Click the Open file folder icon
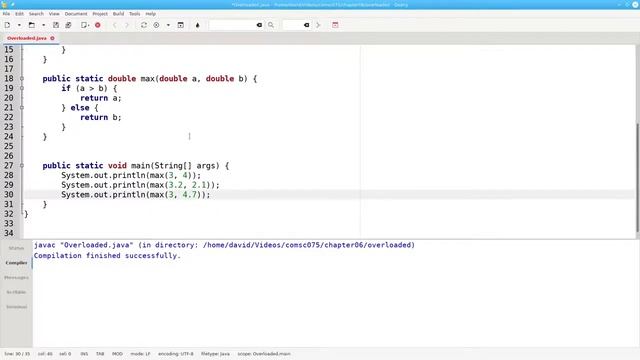640x360 pixels. coord(31,25)
